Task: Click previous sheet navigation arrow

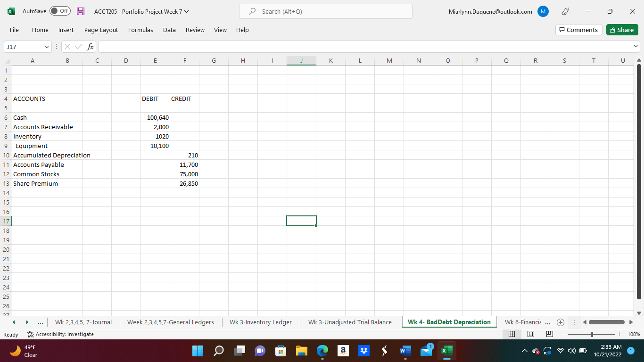Action: click(x=14, y=322)
